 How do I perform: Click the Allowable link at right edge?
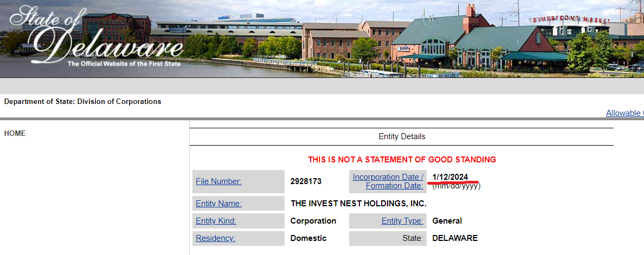624,113
